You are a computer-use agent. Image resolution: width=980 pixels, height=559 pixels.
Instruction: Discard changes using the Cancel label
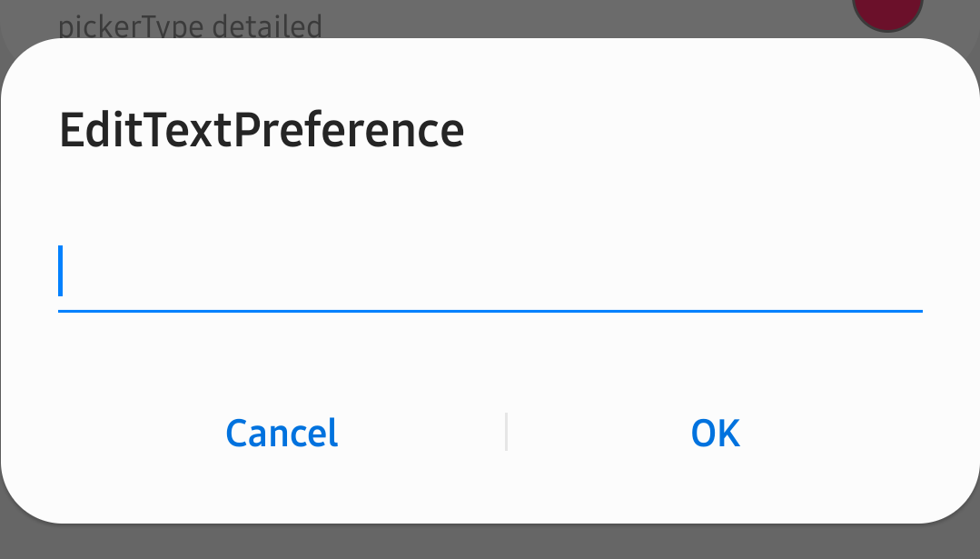(x=282, y=434)
